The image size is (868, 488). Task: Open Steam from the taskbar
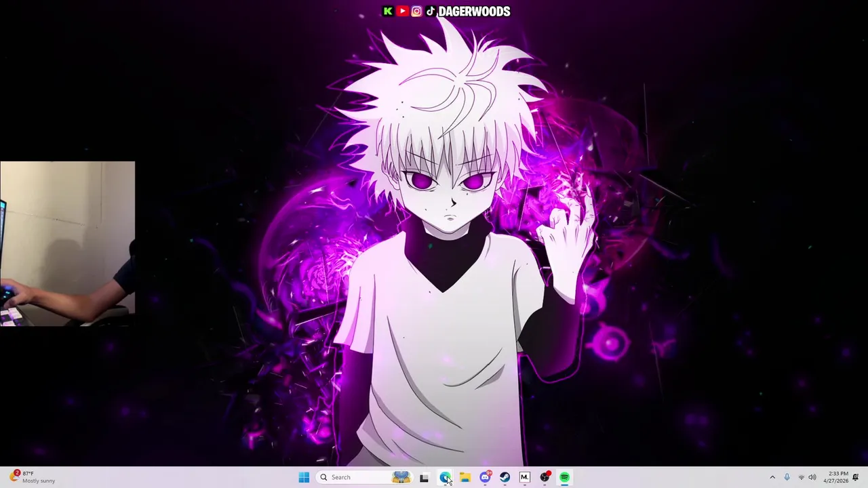pos(505,477)
